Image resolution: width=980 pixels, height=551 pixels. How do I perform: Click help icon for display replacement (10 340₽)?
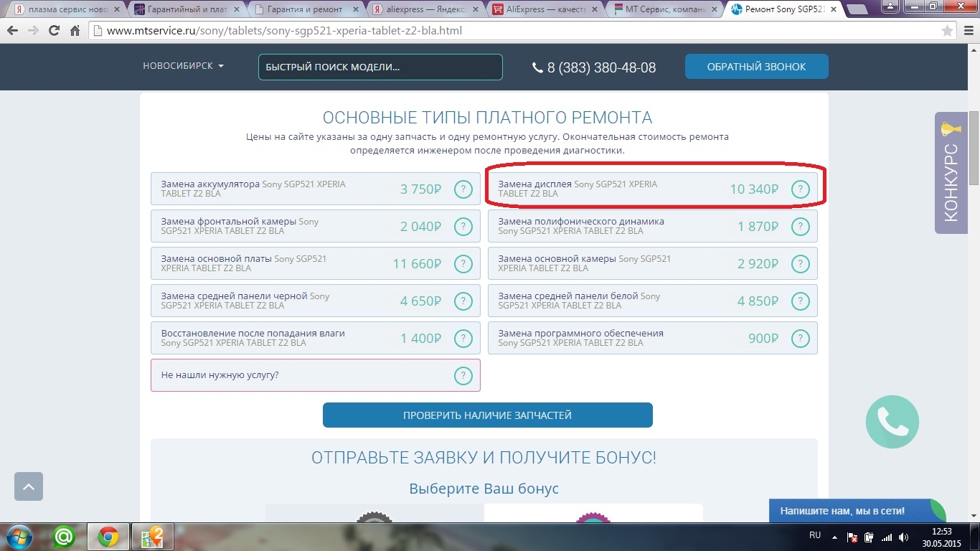pos(801,189)
